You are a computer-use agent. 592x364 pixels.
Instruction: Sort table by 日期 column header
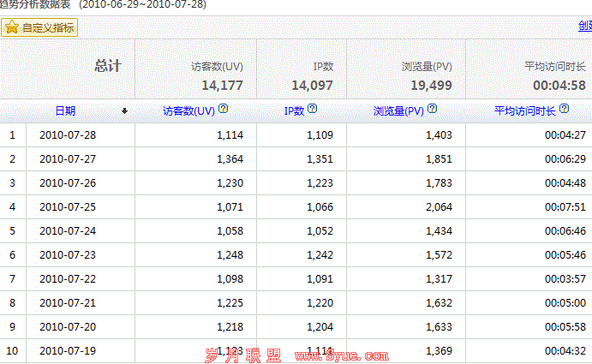(65, 110)
